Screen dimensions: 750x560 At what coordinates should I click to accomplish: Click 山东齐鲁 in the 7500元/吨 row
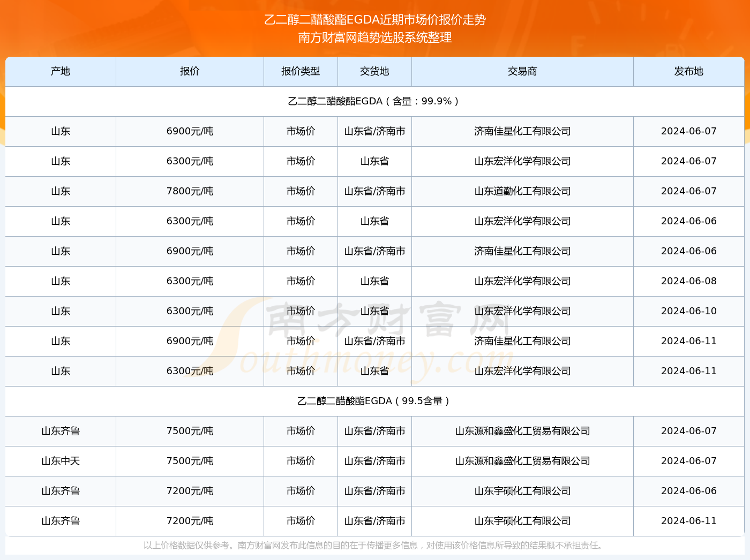click(61, 431)
